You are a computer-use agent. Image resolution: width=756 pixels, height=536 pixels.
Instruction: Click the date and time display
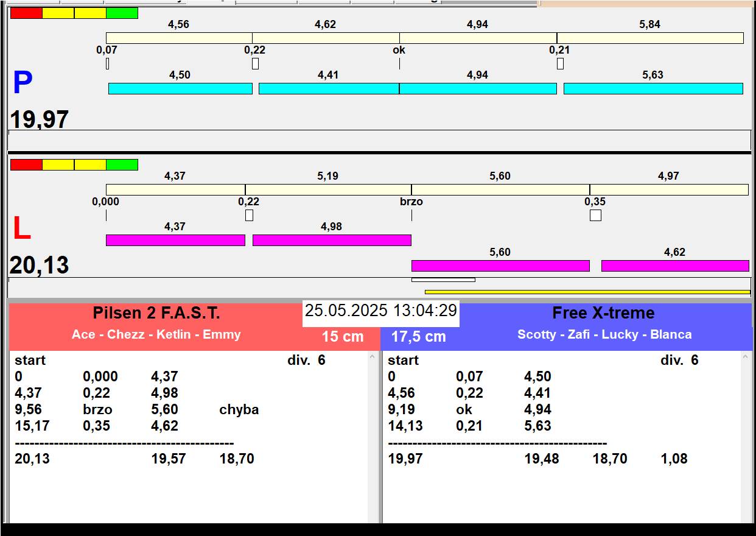tap(381, 311)
